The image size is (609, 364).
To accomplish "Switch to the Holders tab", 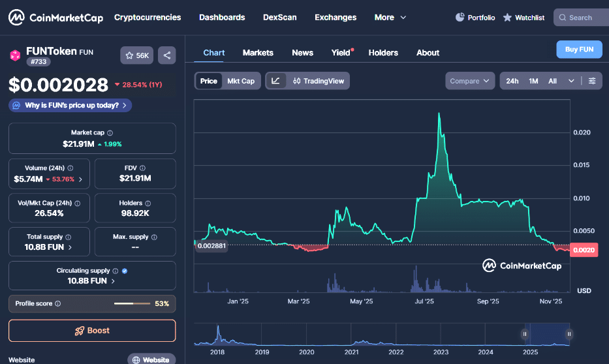I will (x=383, y=53).
